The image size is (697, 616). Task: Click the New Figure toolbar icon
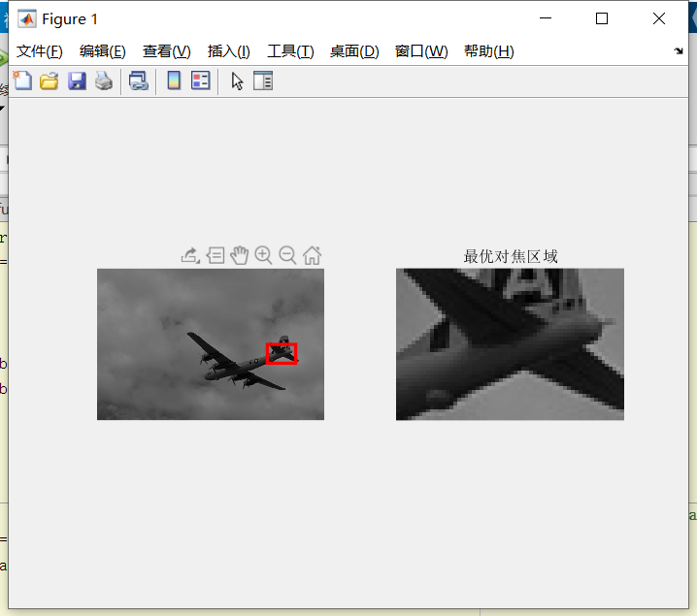(x=22, y=81)
